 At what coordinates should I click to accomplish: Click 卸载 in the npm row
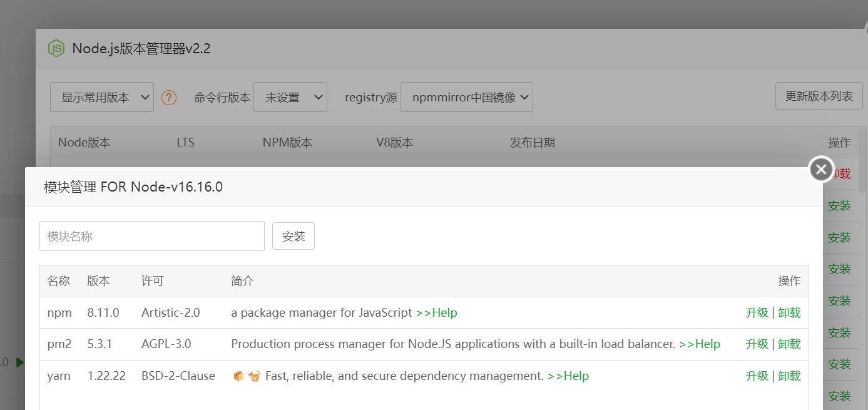tap(789, 312)
